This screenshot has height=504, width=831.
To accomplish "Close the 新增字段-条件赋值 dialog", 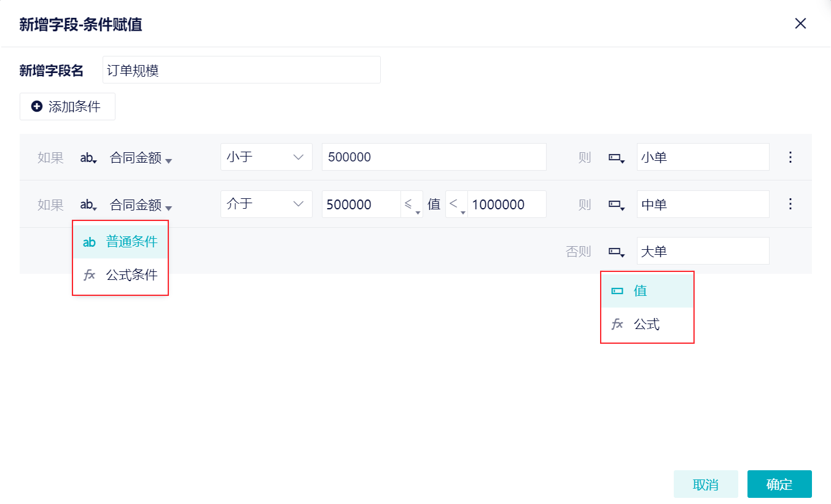I will click(800, 24).
